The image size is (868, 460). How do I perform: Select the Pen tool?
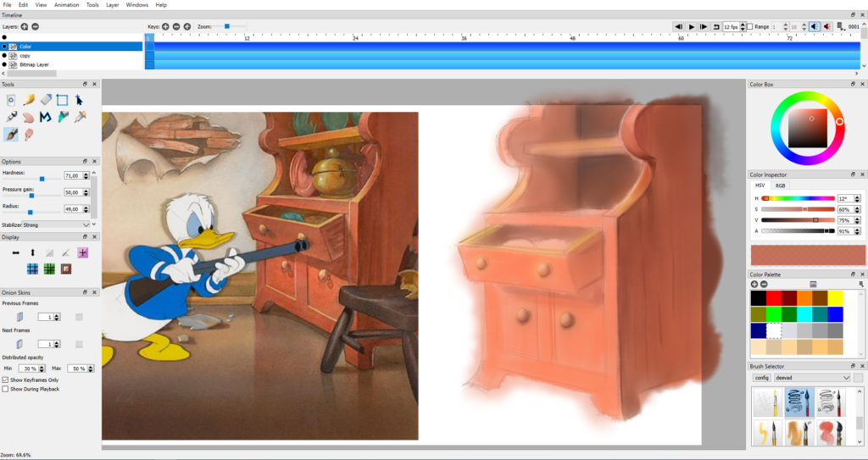coord(11,117)
